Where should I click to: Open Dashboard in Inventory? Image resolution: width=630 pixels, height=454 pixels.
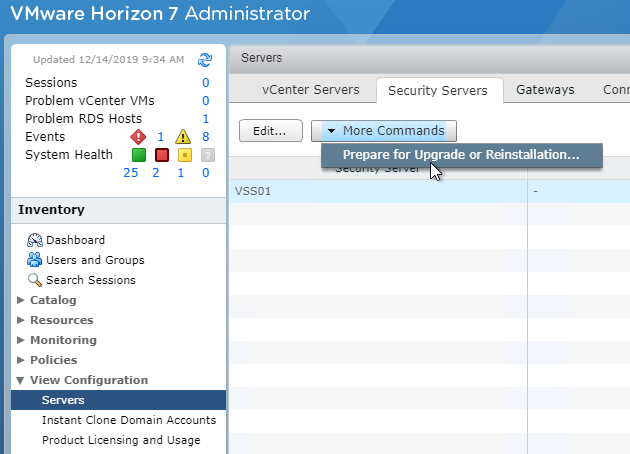(x=76, y=240)
